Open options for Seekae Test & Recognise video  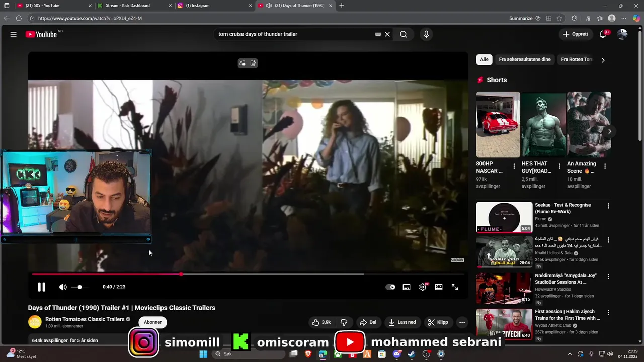pos(608,206)
